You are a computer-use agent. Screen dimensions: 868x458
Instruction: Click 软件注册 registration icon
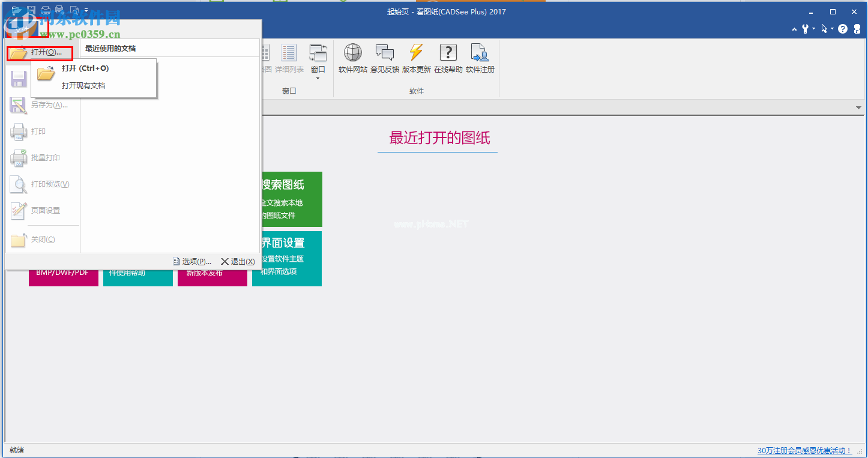tap(480, 59)
